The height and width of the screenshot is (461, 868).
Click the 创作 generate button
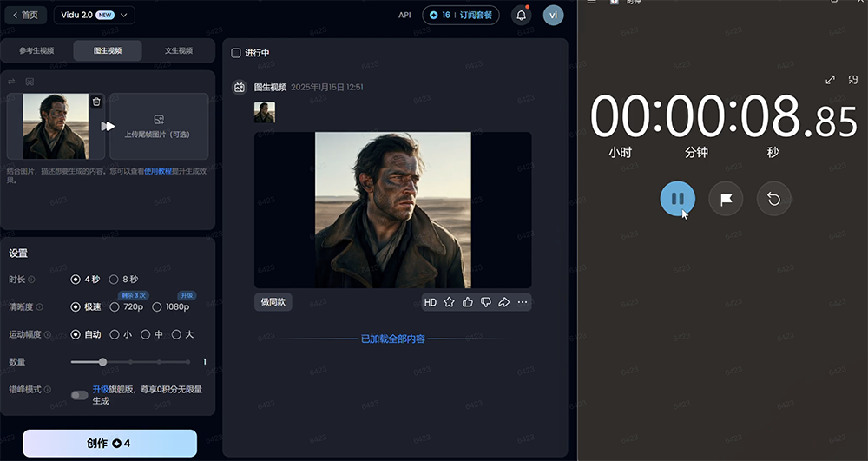click(x=109, y=443)
